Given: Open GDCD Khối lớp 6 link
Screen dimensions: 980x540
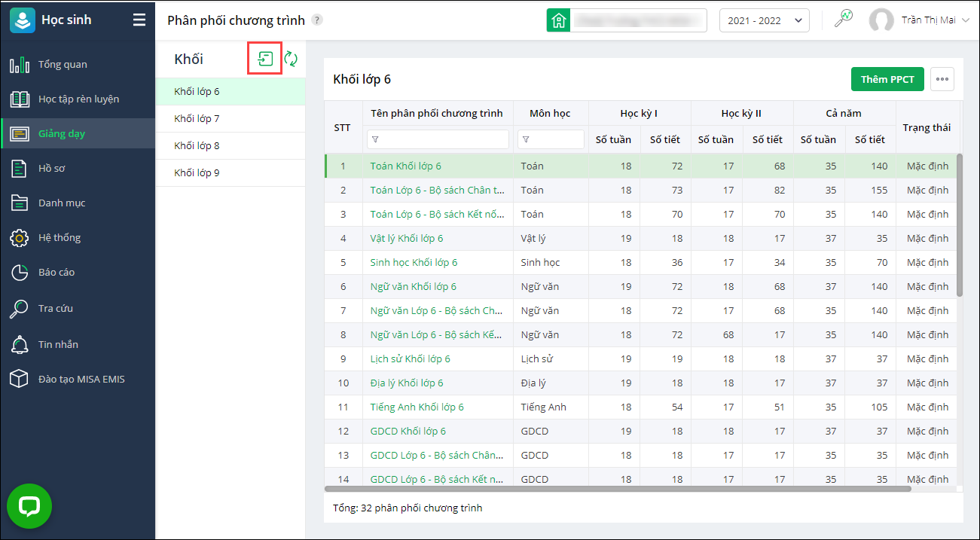Looking at the screenshot, I should click(408, 431).
